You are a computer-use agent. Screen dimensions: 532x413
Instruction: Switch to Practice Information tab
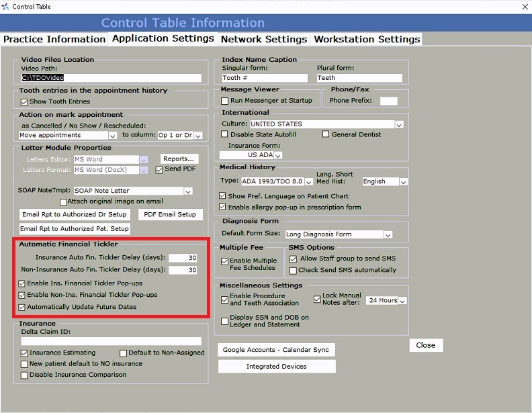[54, 39]
